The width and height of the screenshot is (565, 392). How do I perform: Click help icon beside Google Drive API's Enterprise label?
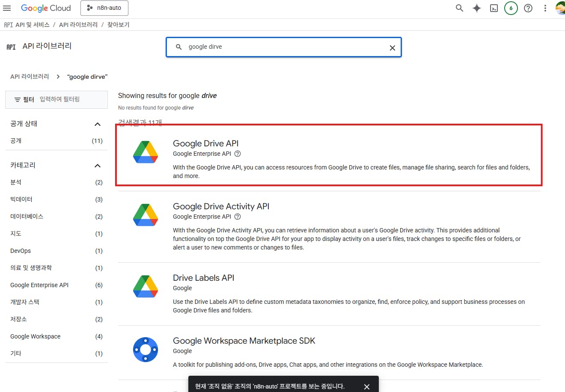tap(238, 154)
